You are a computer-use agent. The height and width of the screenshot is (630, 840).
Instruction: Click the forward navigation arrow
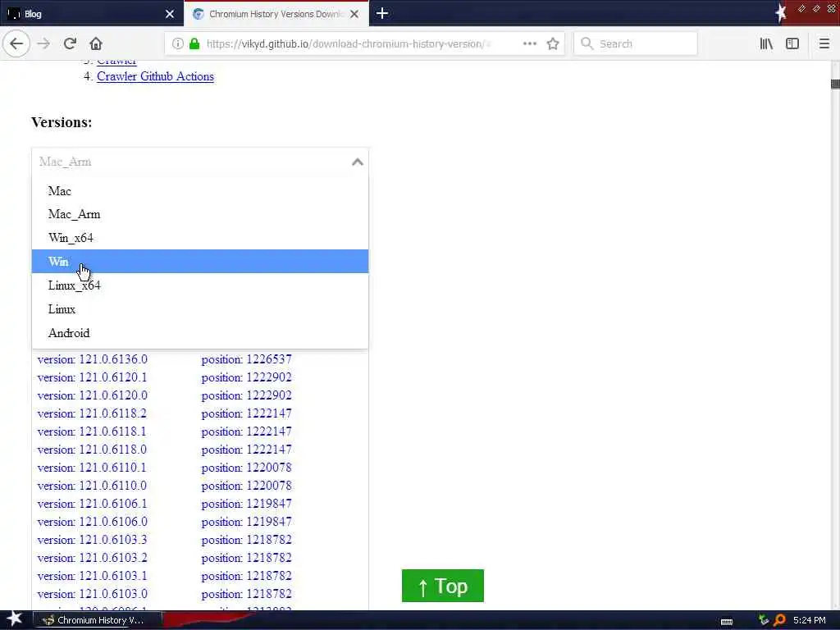pos(43,43)
